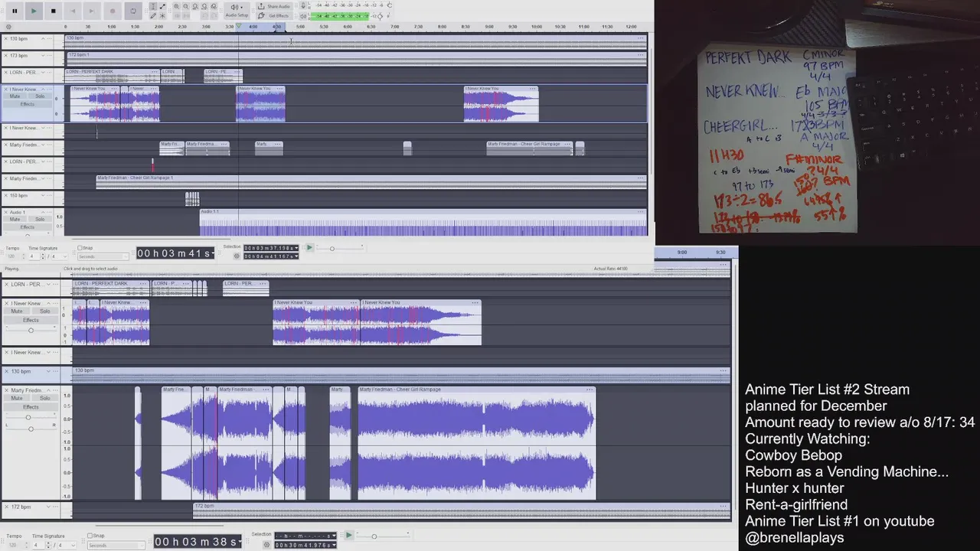Viewport: 980px width, 551px height.
Task: Click the record meter microphone icon
Action: pos(303,6)
